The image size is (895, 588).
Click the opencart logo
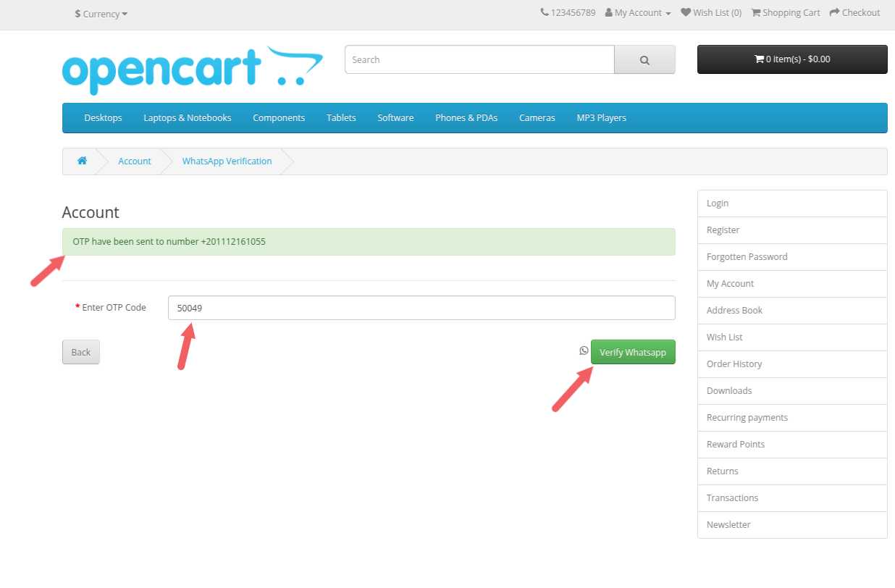pyautogui.click(x=193, y=70)
